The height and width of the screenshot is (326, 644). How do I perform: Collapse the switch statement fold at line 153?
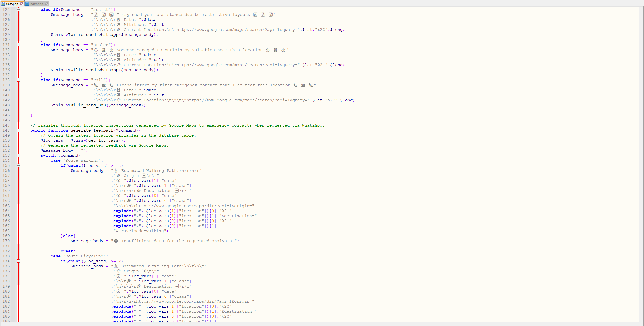(19, 155)
